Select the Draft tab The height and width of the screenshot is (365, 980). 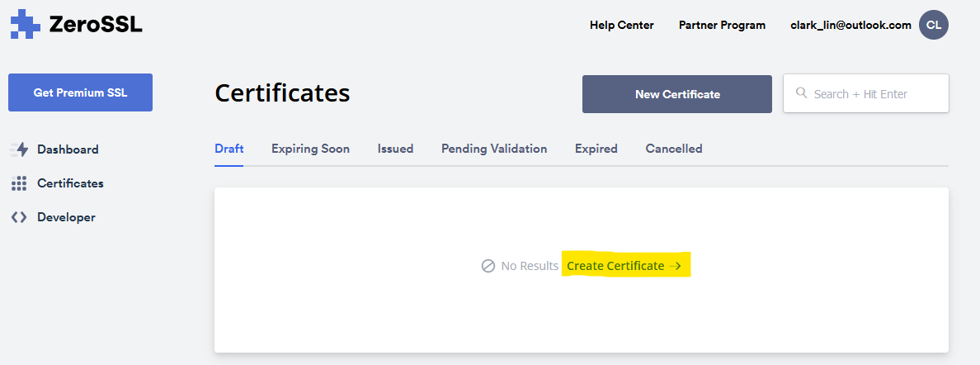pyautogui.click(x=229, y=149)
